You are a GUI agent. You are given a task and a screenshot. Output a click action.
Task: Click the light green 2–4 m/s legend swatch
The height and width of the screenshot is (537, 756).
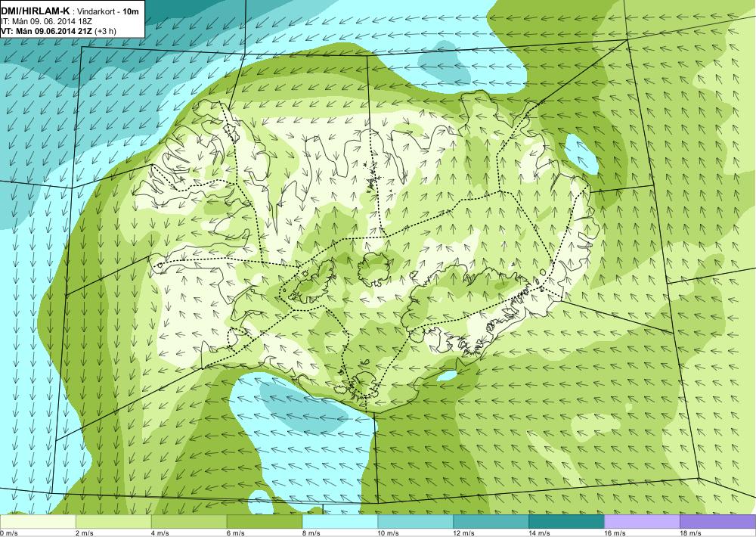click(x=113, y=522)
